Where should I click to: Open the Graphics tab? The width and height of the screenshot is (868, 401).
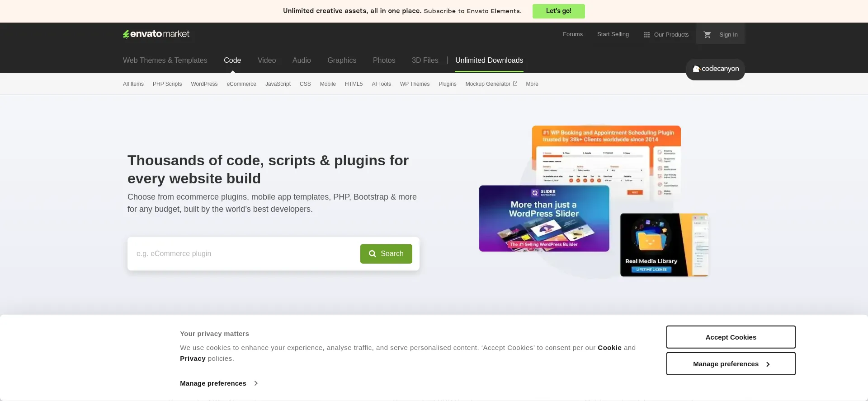[x=342, y=61]
